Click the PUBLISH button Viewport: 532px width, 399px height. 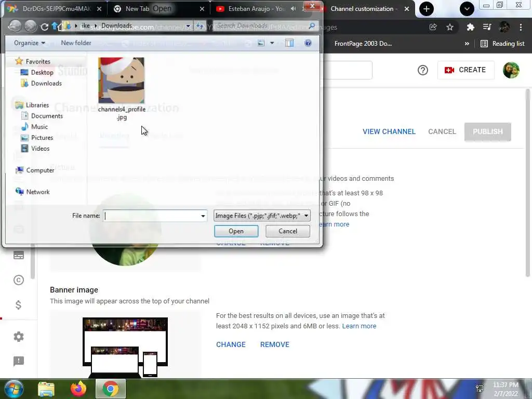coord(488,131)
